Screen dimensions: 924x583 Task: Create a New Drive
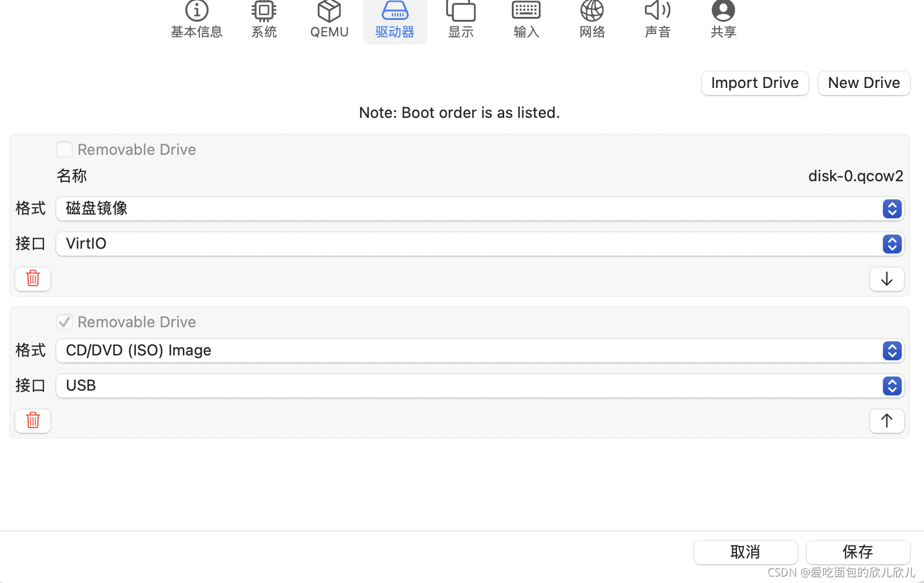pos(864,83)
